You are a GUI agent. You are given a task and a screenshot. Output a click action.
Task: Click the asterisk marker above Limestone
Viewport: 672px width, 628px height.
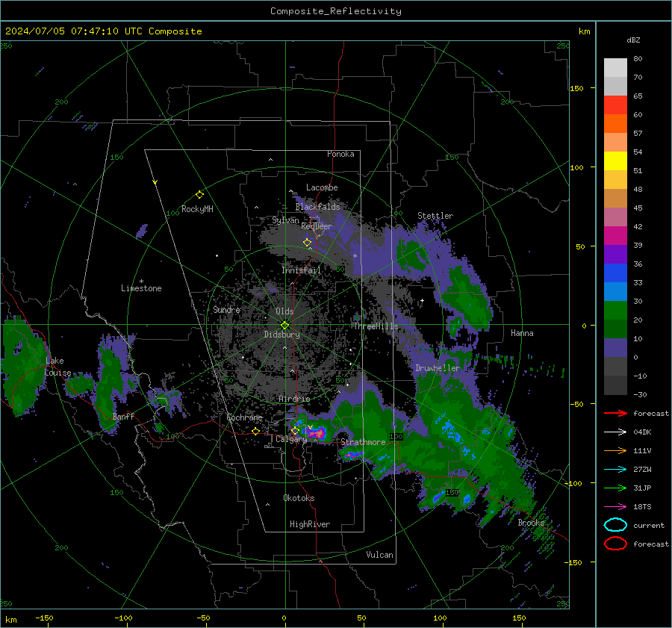click(x=141, y=282)
